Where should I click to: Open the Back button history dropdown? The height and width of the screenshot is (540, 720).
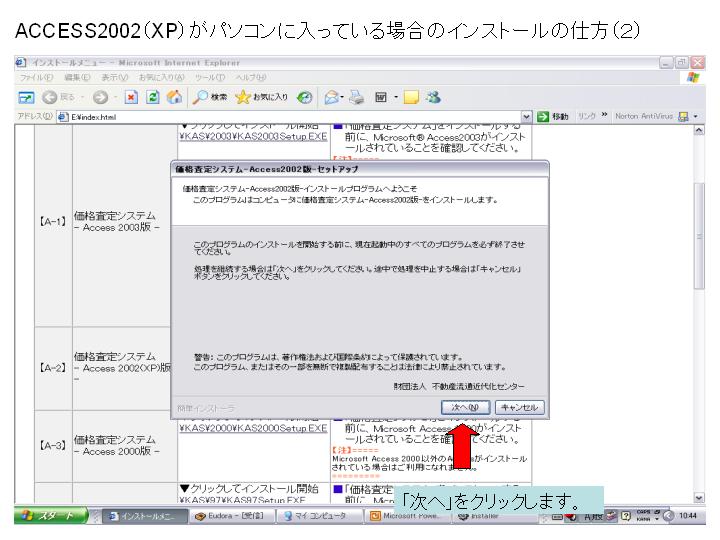click(x=82, y=97)
